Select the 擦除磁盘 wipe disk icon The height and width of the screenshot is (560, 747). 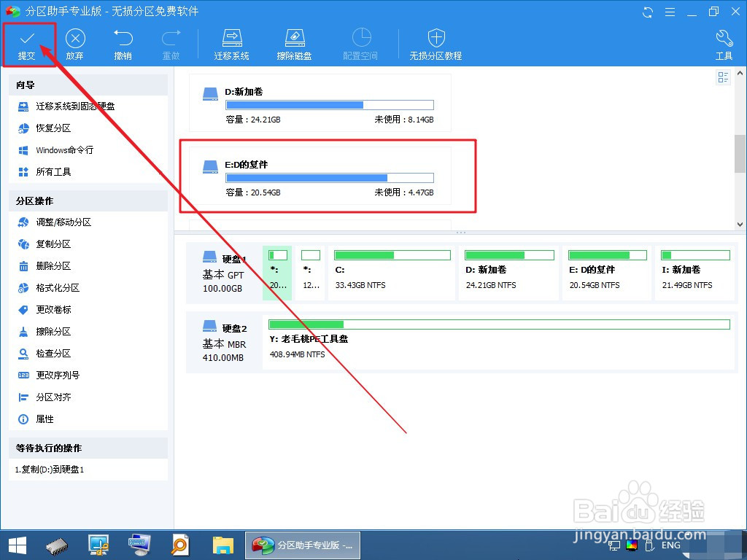(x=295, y=38)
